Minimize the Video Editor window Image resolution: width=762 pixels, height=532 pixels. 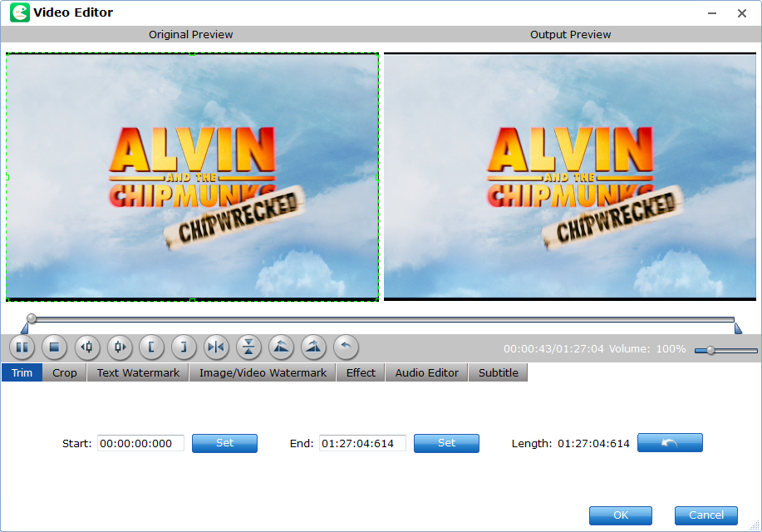[x=712, y=13]
